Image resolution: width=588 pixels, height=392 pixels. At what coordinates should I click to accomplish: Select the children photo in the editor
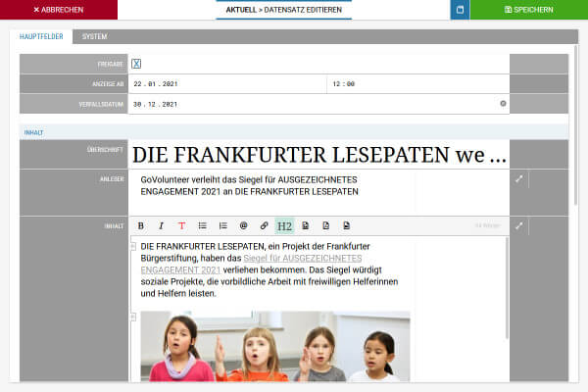coord(275,346)
